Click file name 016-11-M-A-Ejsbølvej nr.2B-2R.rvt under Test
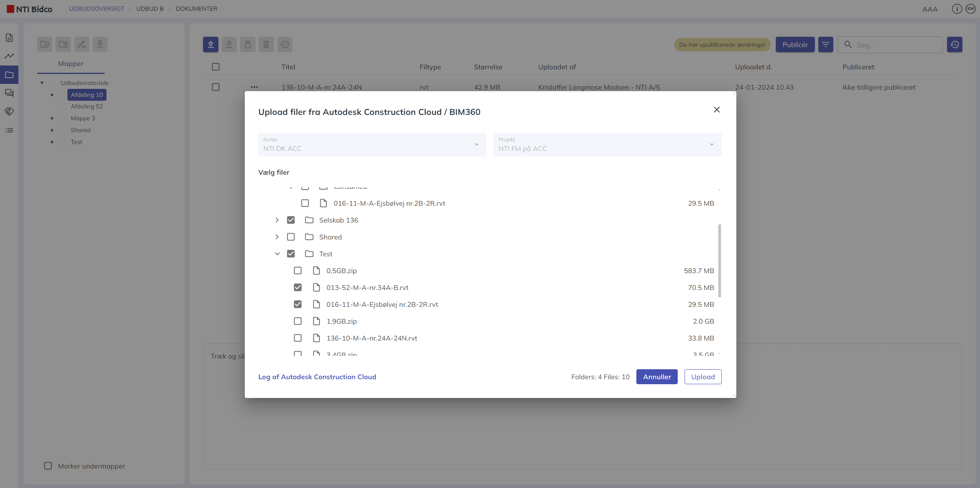This screenshot has width=980, height=488. (x=382, y=304)
